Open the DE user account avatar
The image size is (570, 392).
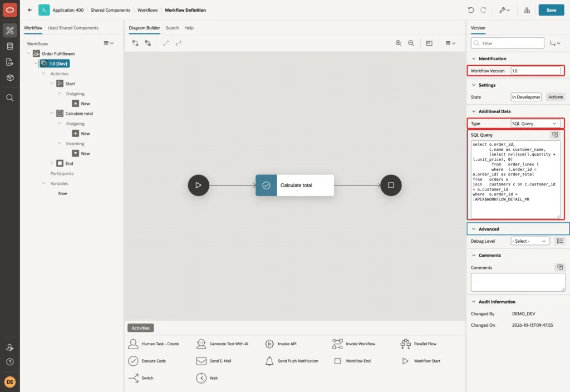click(x=10, y=382)
